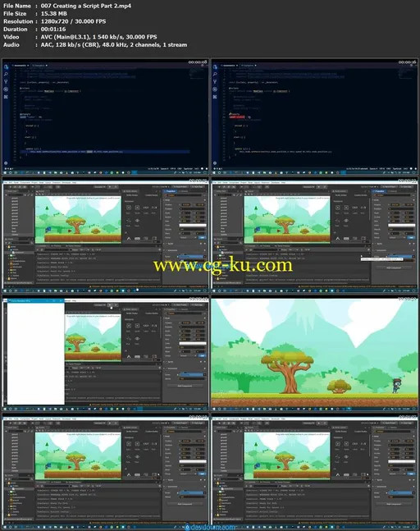Open Search icon in second VS Code frame

tap(215, 74)
